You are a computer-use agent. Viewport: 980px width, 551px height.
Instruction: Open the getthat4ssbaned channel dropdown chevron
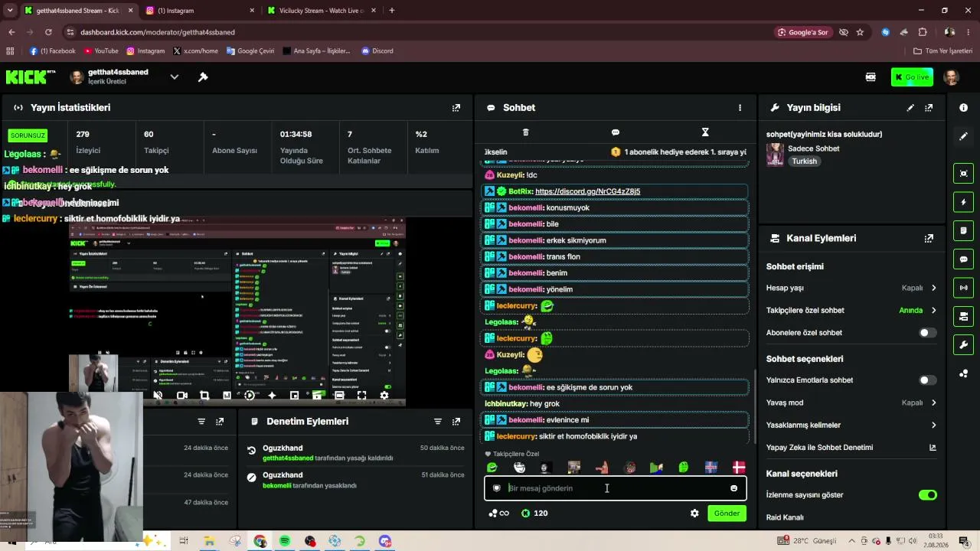pyautogui.click(x=175, y=77)
